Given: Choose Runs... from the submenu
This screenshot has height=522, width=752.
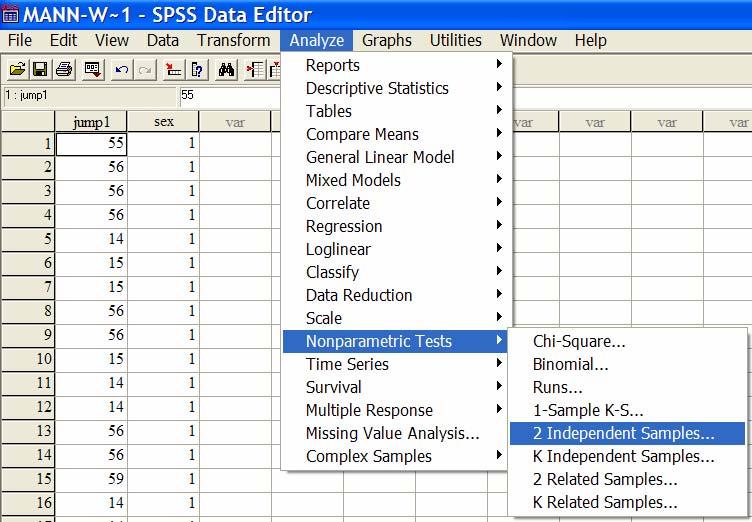Looking at the screenshot, I should coord(627,387).
